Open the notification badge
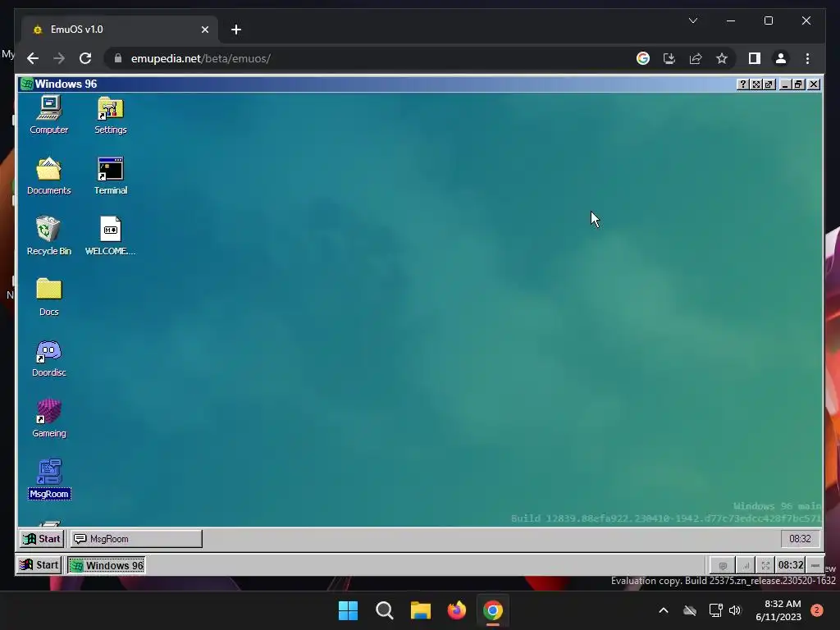Image resolution: width=840 pixels, height=630 pixels. (x=816, y=610)
